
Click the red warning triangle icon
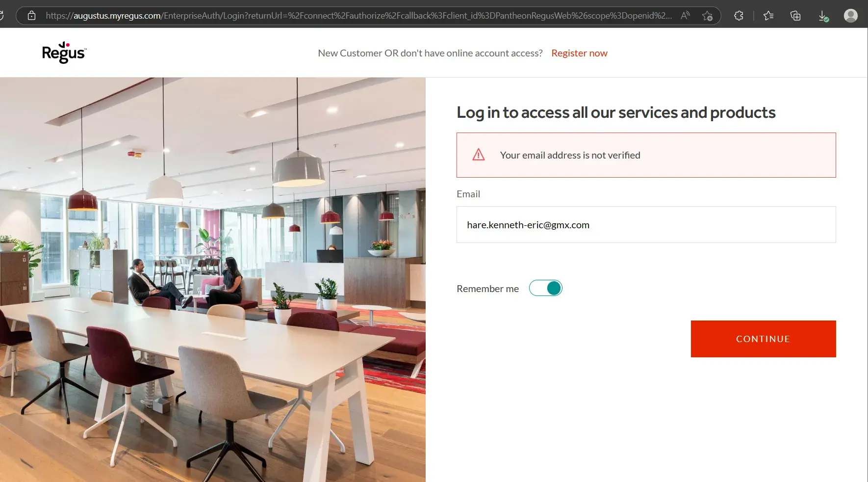(x=479, y=155)
